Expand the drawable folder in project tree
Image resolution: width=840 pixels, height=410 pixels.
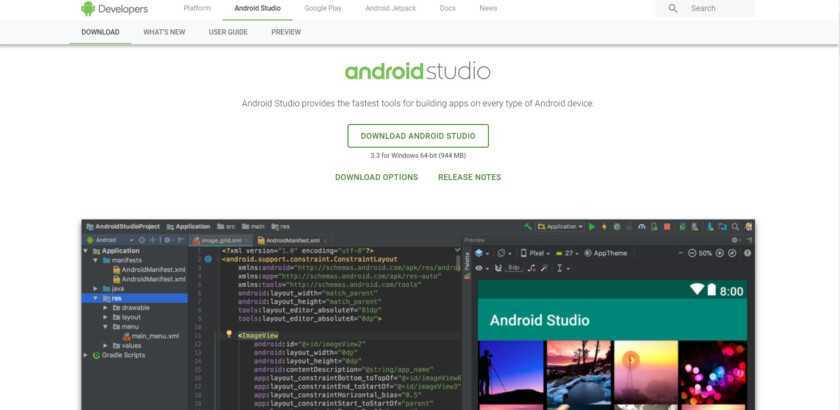click(105, 308)
